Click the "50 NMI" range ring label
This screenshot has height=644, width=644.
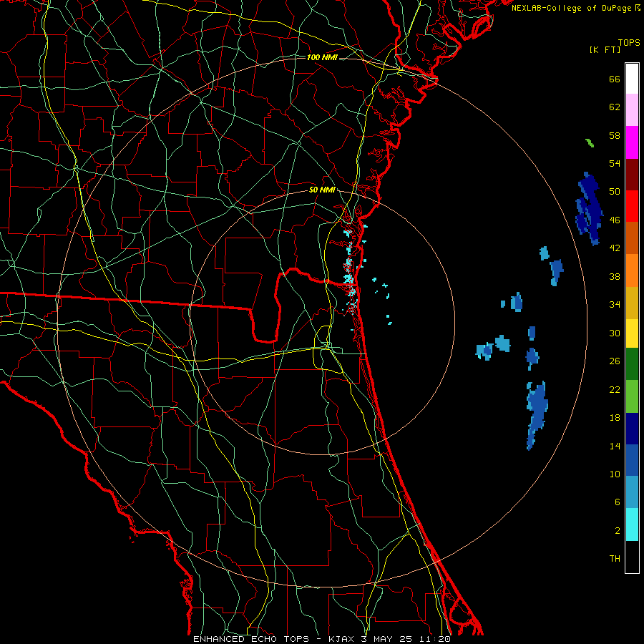point(322,190)
